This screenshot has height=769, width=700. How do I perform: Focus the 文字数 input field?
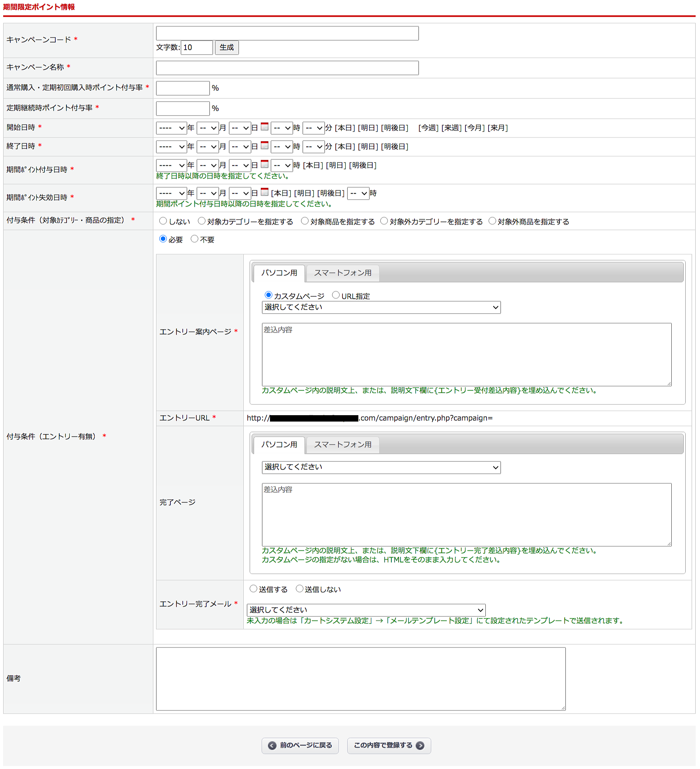[x=197, y=47]
